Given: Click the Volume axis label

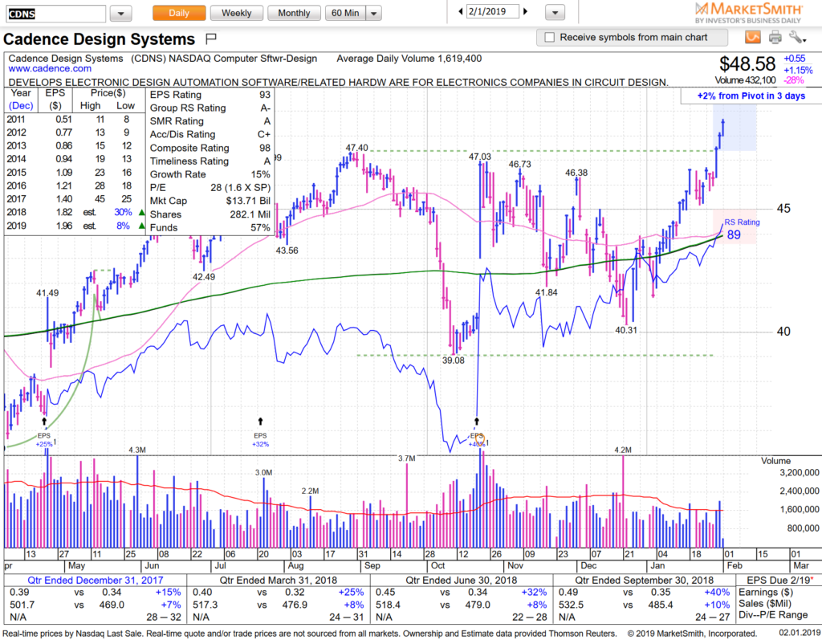Looking at the screenshot, I should coord(775,461).
